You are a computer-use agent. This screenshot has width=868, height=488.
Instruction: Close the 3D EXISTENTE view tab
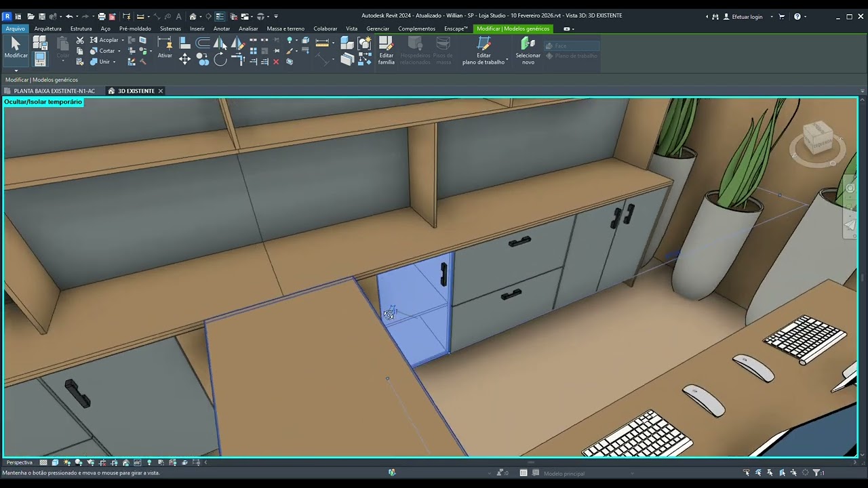tap(161, 91)
